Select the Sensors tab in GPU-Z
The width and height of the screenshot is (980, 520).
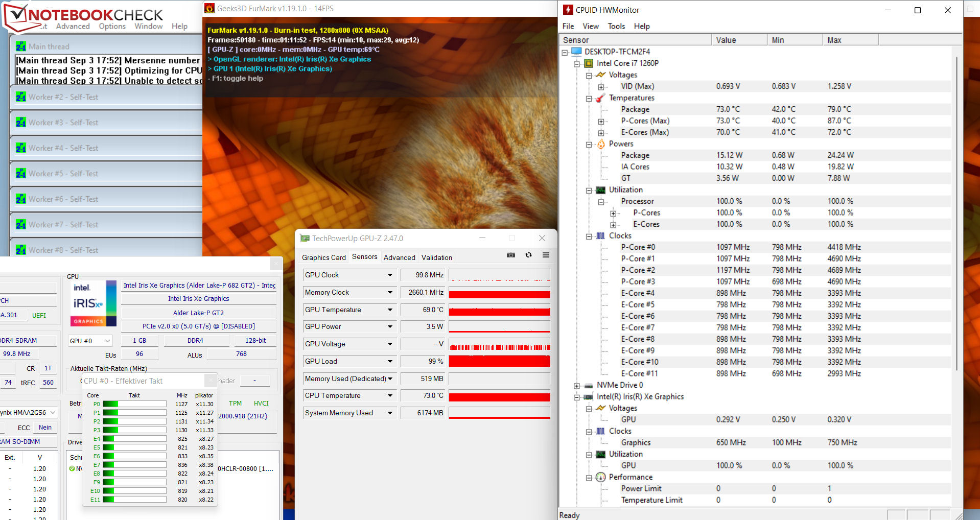click(365, 257)
